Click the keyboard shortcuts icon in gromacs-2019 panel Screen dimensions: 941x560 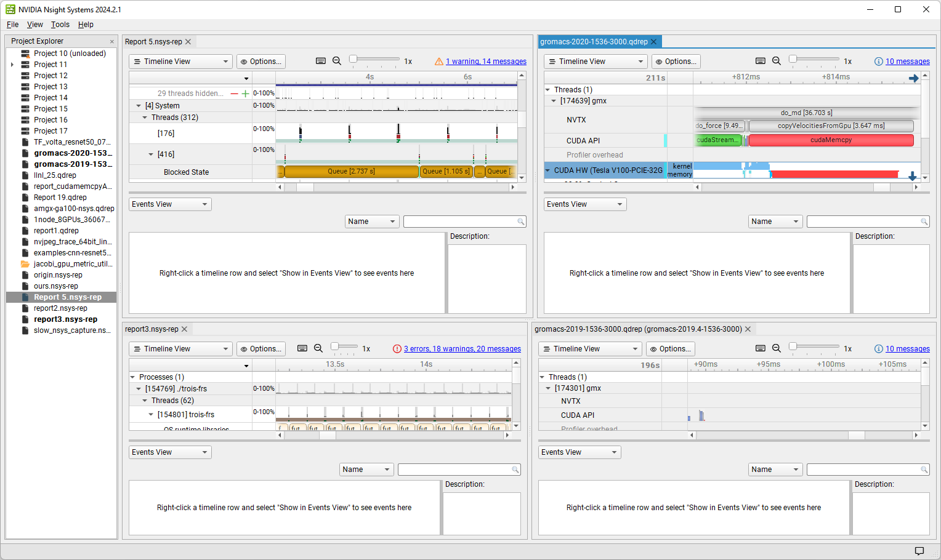point(760,348)
